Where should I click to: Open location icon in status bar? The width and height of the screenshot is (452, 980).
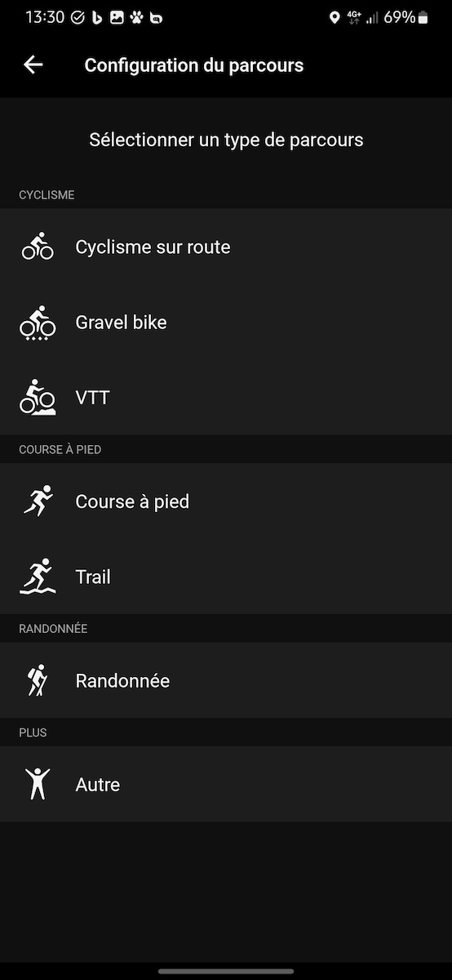(x=335, y=17)
